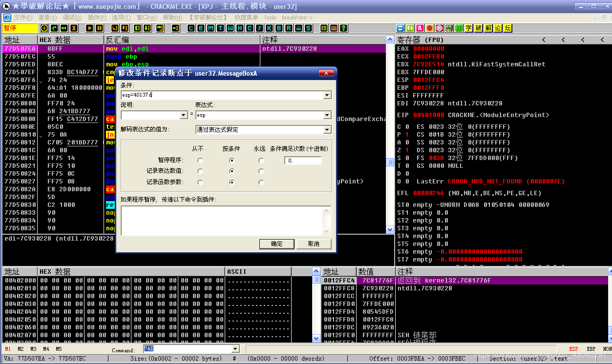This screenshot has width=612, height=364.
Task: Open Threads window with T icon
Action: 220,28
